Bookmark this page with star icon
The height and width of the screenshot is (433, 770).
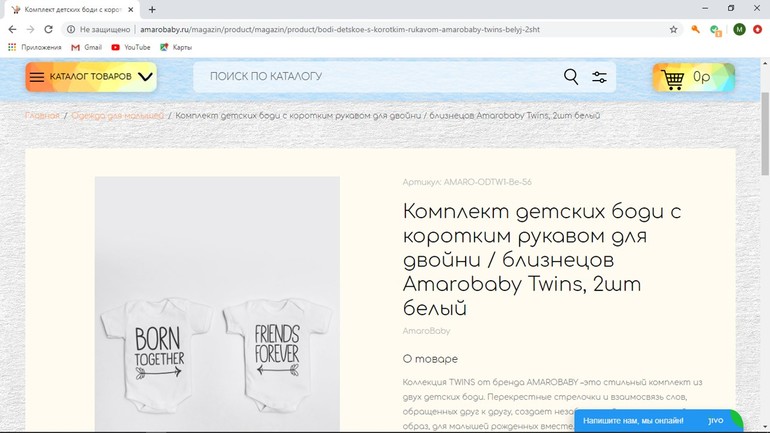point(674,30)
